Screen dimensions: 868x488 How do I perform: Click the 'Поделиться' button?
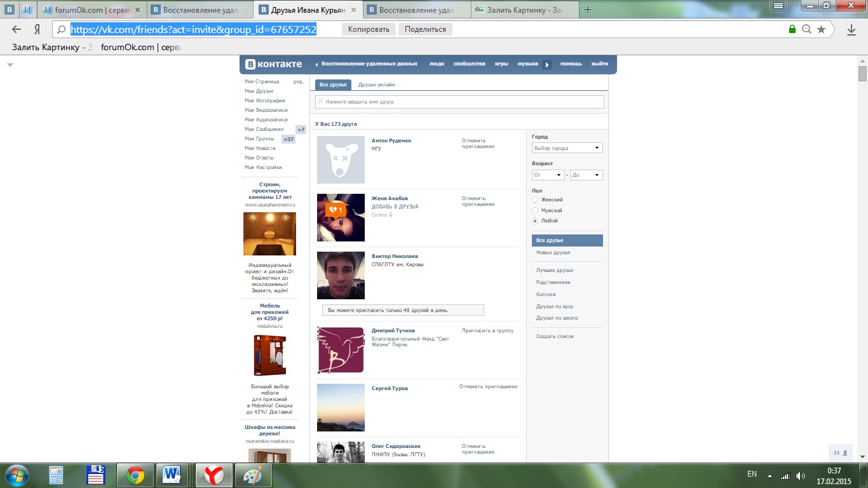click(x=425, y=29)
